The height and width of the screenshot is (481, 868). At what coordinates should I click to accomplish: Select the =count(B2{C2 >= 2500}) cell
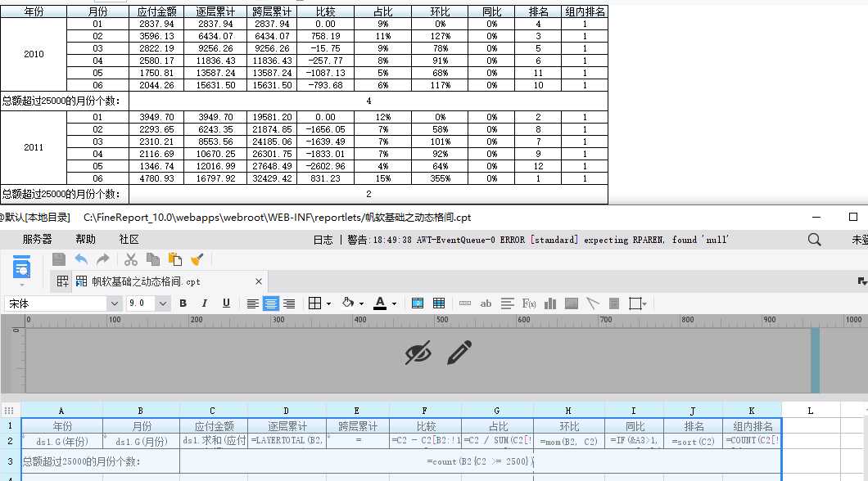pos(481,461)
